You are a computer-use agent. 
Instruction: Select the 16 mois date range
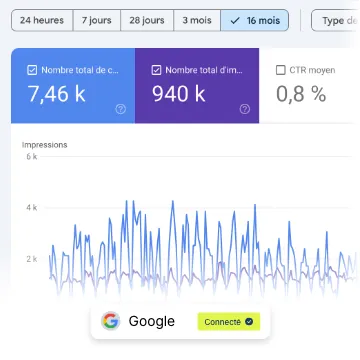[255, 20]
